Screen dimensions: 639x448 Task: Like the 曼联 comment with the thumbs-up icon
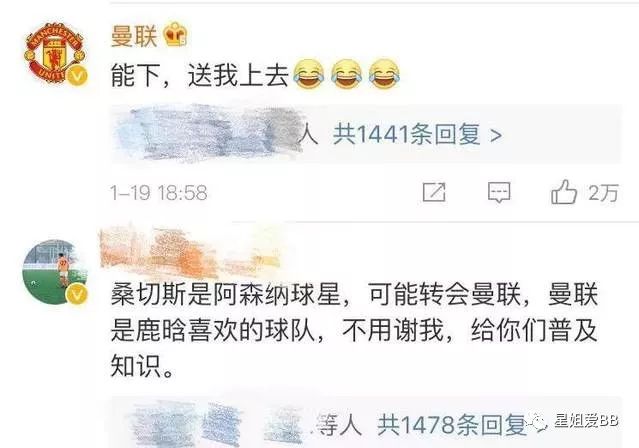564,192
